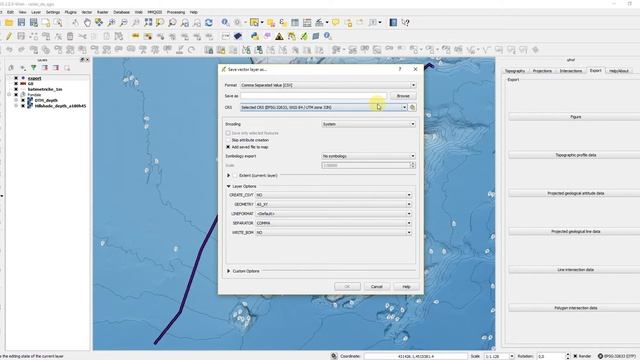Click the expand all layers icon
Screen dimensions: 640x360
tap(45, 68)
